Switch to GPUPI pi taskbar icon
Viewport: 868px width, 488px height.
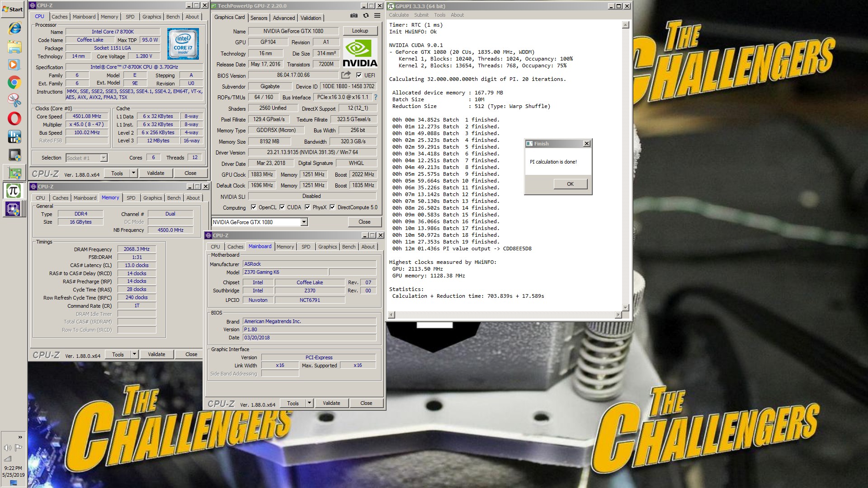[x=13, y=191]
